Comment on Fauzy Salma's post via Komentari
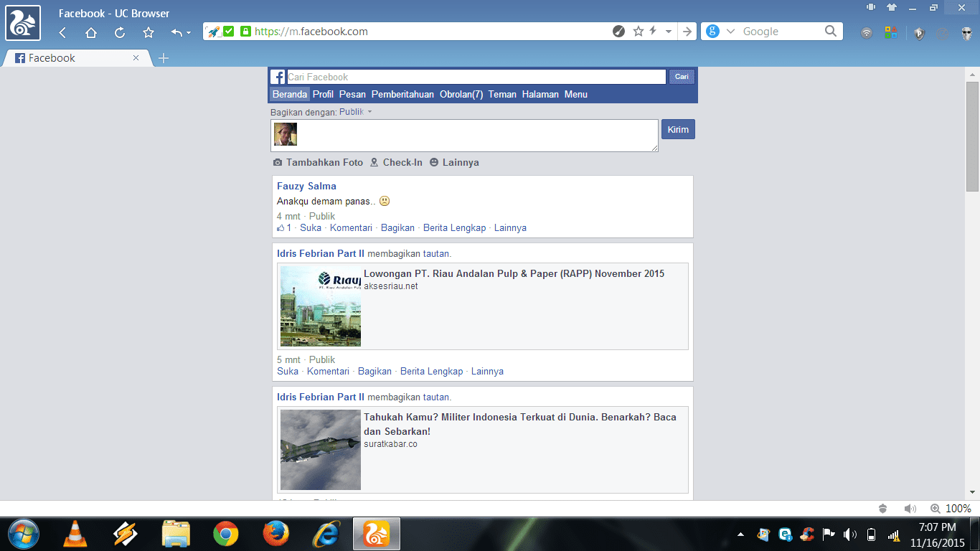Image resolution: width=980 pixels, height=551 pixels. (351, 227)
